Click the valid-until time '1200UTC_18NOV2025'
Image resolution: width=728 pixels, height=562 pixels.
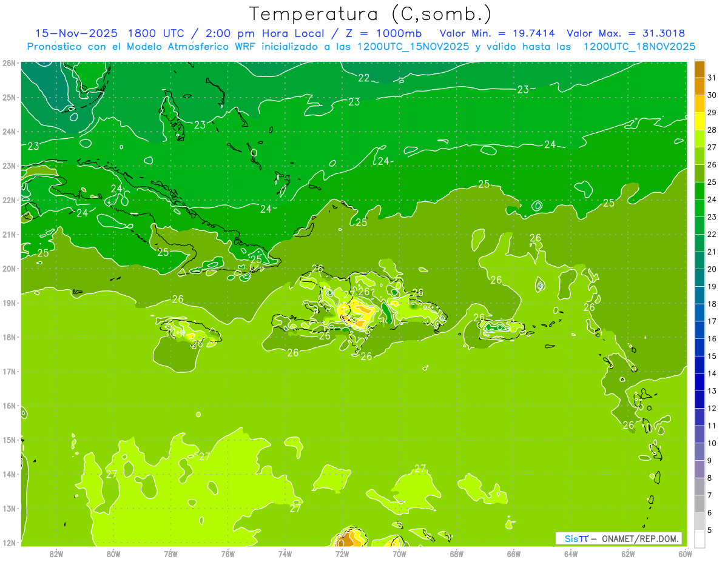point(639,47)
